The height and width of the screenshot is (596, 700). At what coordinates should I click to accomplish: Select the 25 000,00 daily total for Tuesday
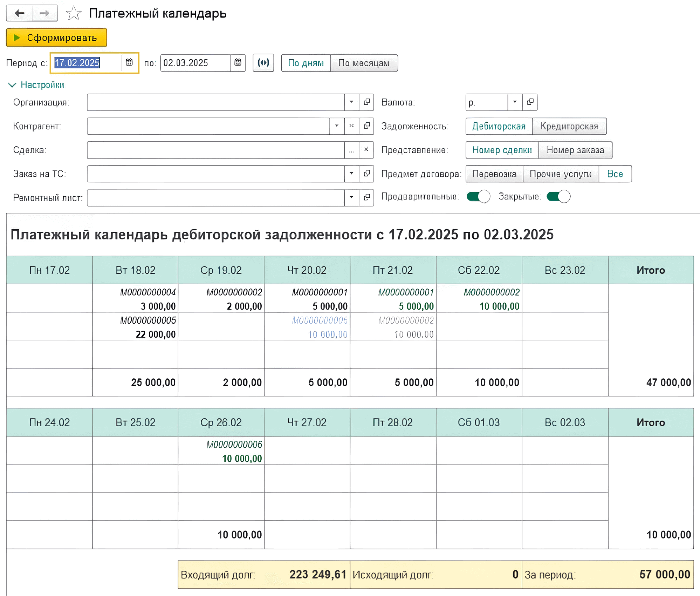click(x=153, y=382)
